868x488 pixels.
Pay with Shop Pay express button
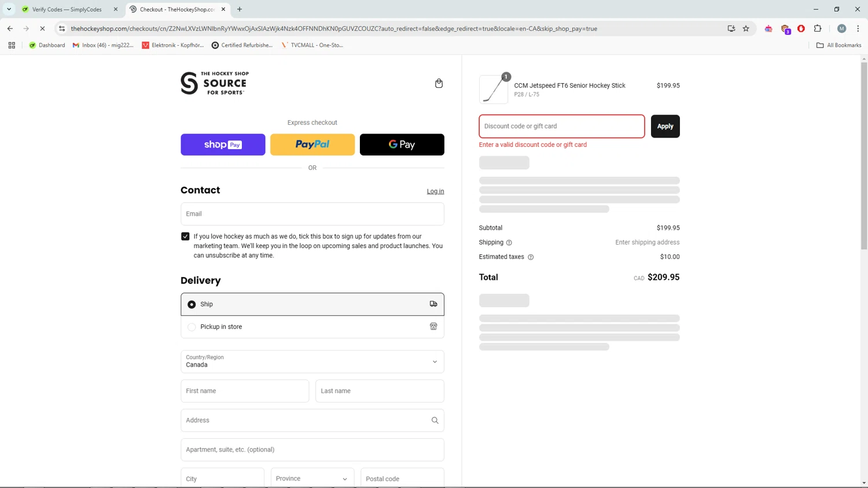pos(223,145)
